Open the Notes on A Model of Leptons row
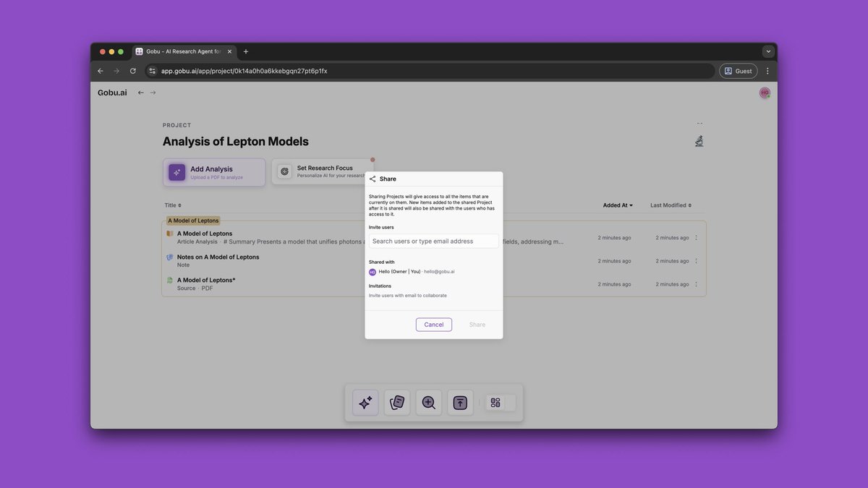 tap(433, 261)
